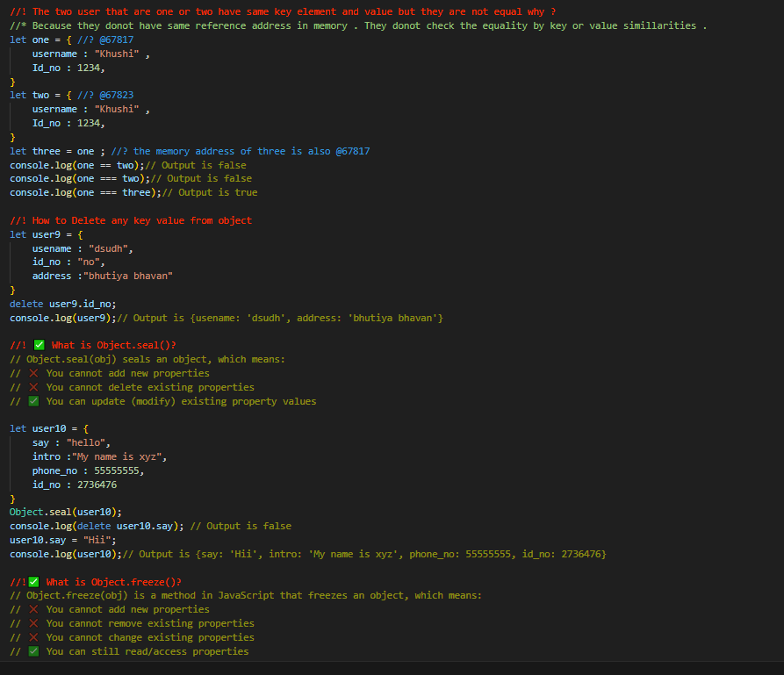The width and height of the screenshot is (784, 675).
Task: Click the 'address :"bhutiya bhavan"' line
Action: click(103, 276)
